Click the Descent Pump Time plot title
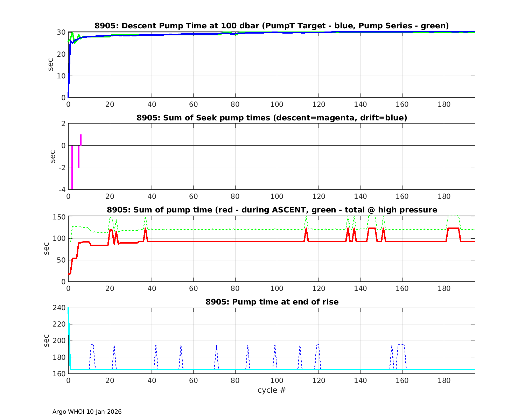The height and width of the screenshot is (420, 525). click(x=272, y=26)
